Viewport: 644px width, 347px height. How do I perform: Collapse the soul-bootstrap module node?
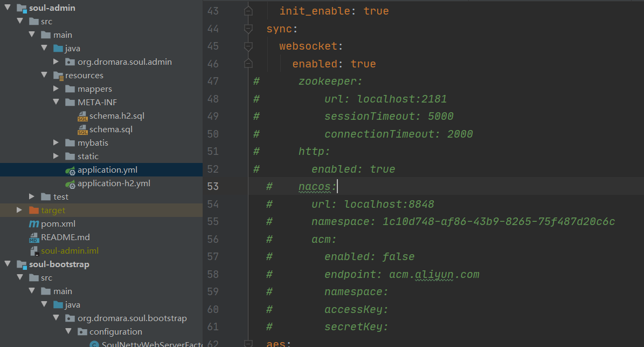[8, 264]
